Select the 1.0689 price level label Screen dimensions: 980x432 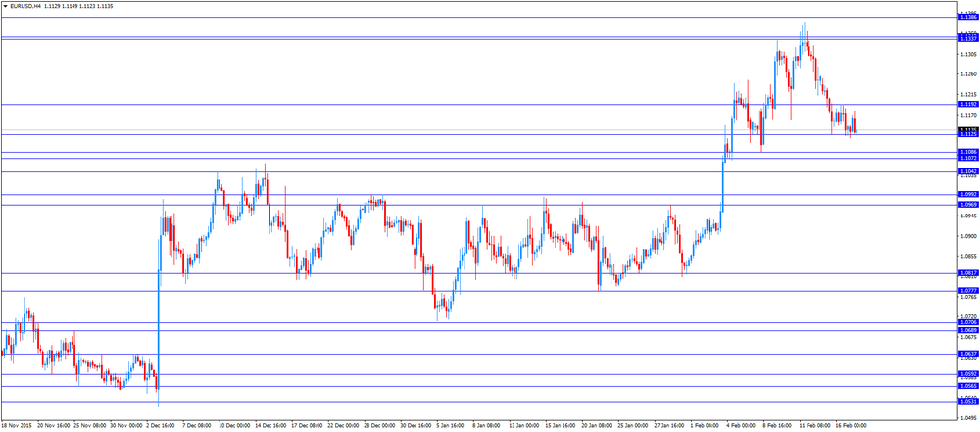point(967,330)
